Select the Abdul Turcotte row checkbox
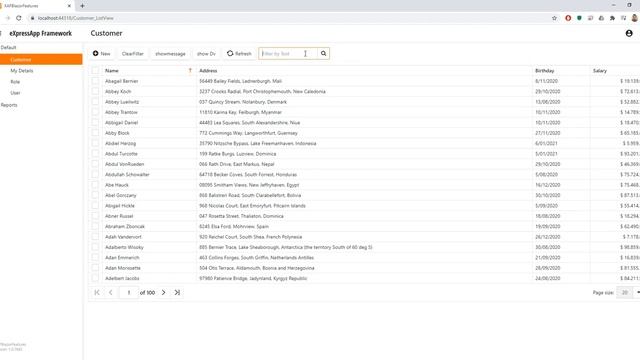This screenshot has width=640, height=360. [x=95, y=154]
